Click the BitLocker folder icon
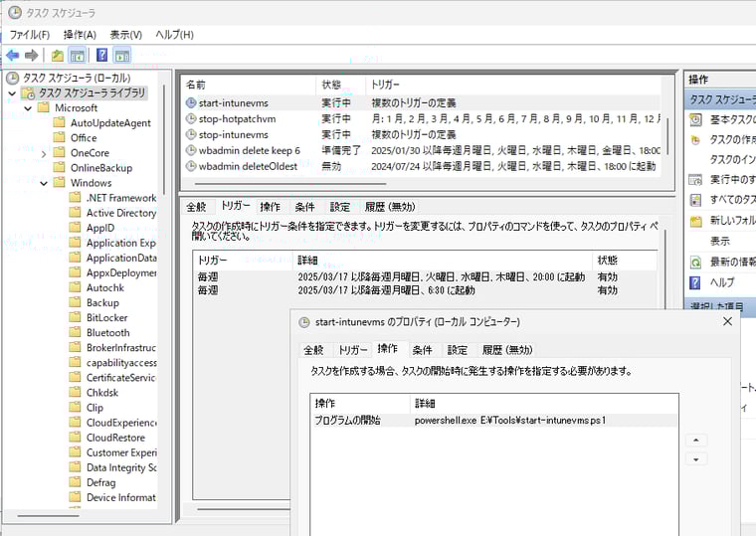 pos(75,317)
